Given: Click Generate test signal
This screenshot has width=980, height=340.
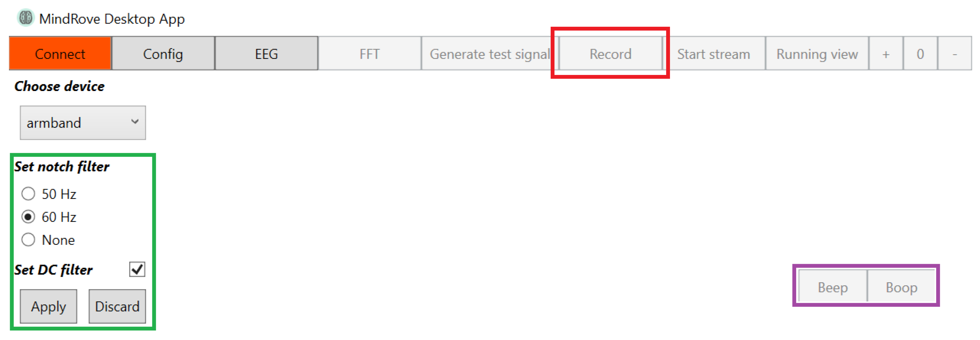Looking at the screenshot, I should [x=489, y=54].
